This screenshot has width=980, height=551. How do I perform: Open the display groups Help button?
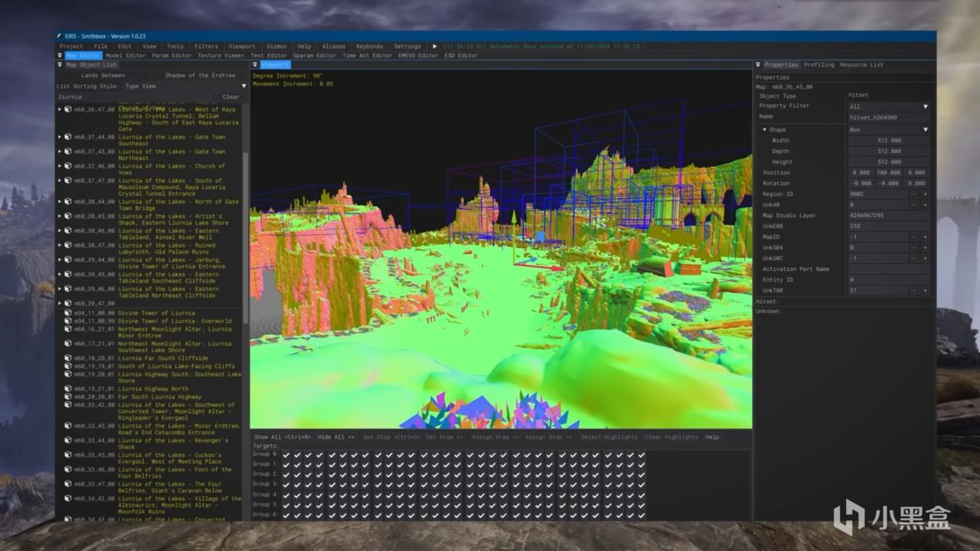(x=712, y=437)
